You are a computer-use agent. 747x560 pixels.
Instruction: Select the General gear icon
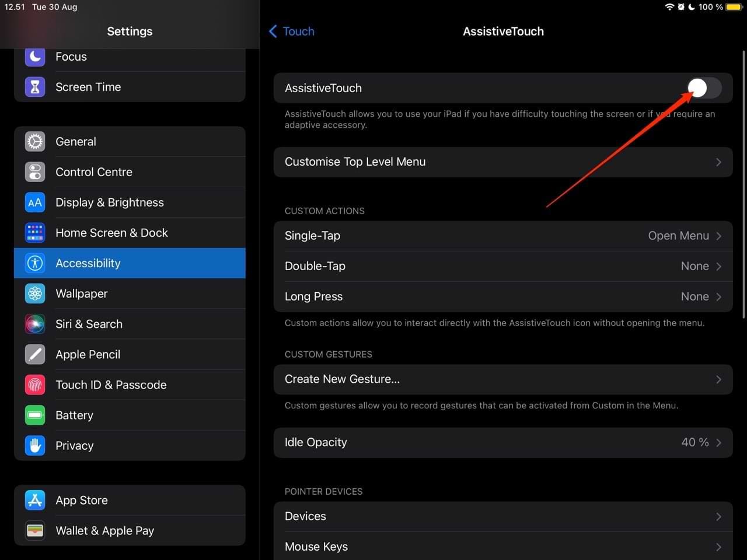[35, 142]
